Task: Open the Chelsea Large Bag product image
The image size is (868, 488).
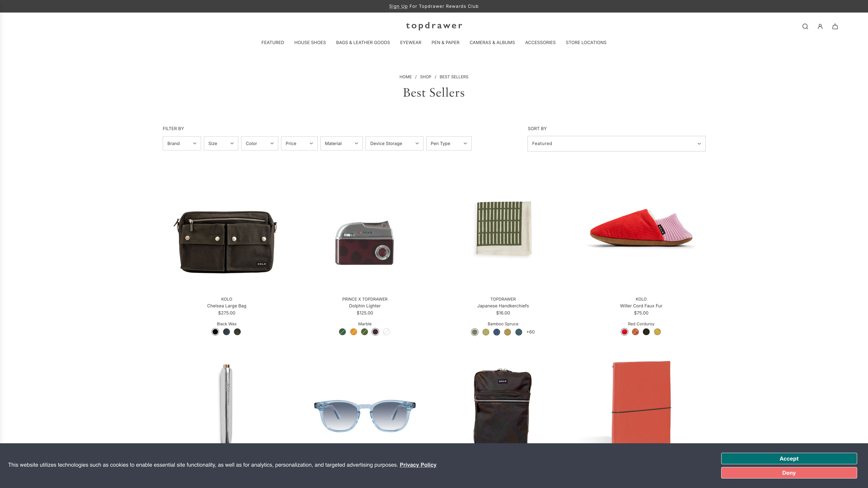Action: pyautogui.click(x=226, y=242)
